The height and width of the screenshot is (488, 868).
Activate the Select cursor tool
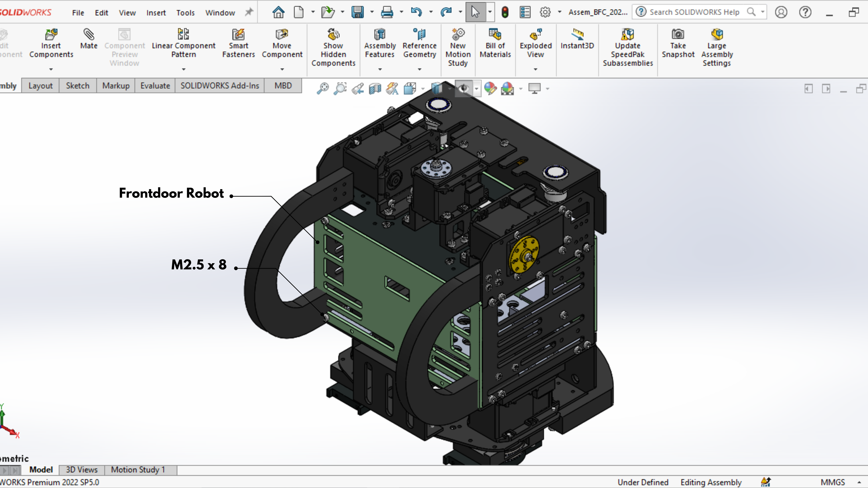tap(475, 12)
